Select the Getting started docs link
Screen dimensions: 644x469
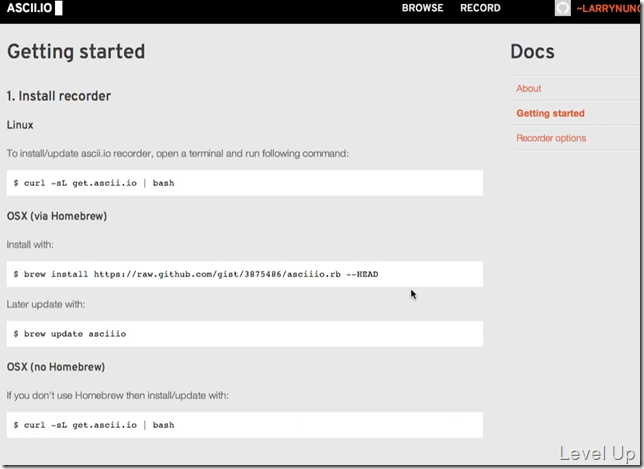click(550, 113)
